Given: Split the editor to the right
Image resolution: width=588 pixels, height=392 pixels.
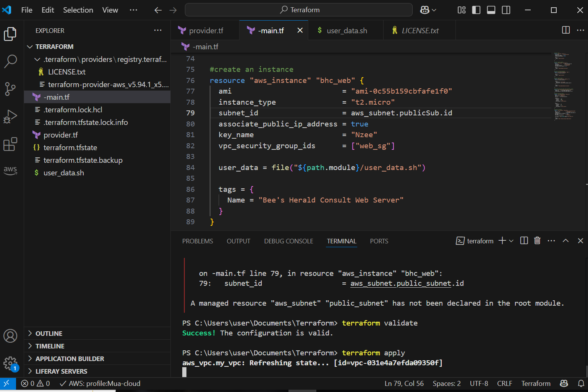Looking at the screenshot, I should click(x=566, y=30).
